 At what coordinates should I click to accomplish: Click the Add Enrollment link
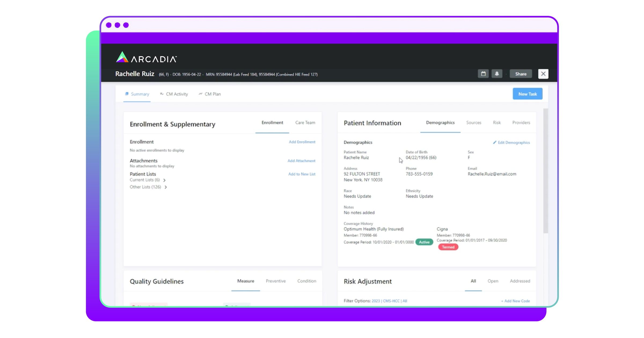pos(302,142)
